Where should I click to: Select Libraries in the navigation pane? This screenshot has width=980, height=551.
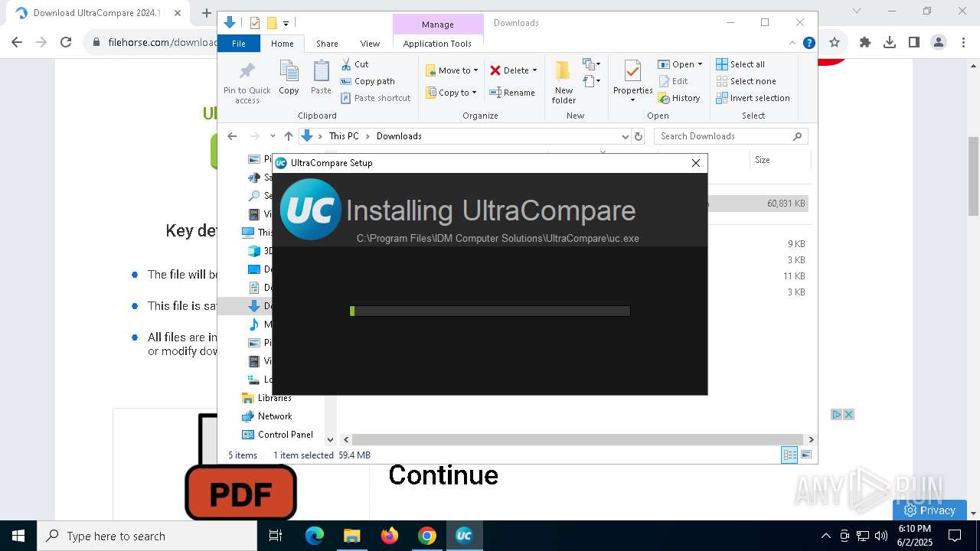pos(274,398)
